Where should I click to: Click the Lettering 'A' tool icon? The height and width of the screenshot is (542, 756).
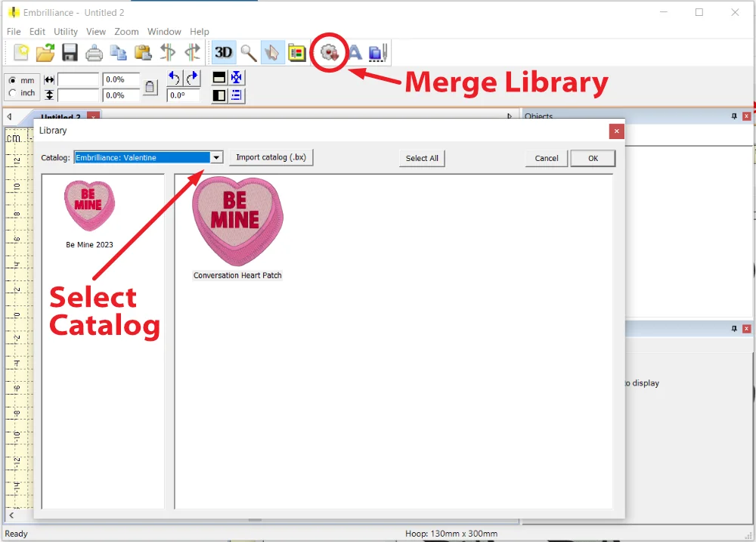click(x=354, y=53)
